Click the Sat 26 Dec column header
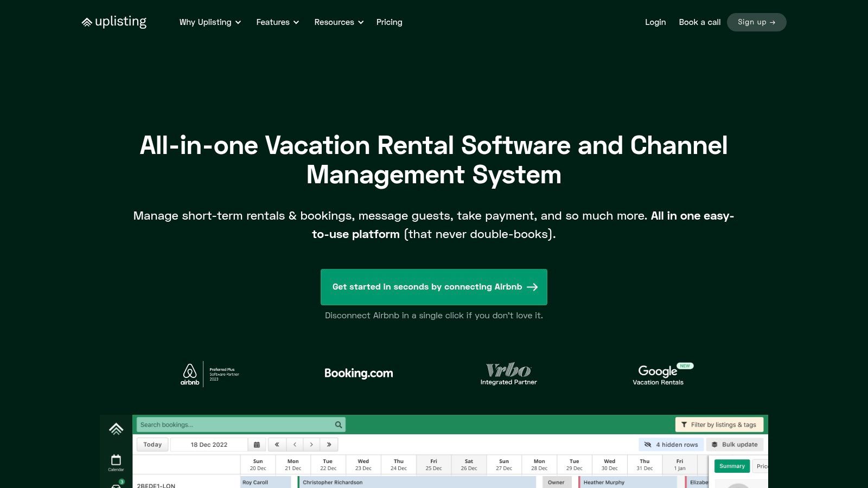The image size is (868, 488). pyautogui.click(x=469, y=465)
